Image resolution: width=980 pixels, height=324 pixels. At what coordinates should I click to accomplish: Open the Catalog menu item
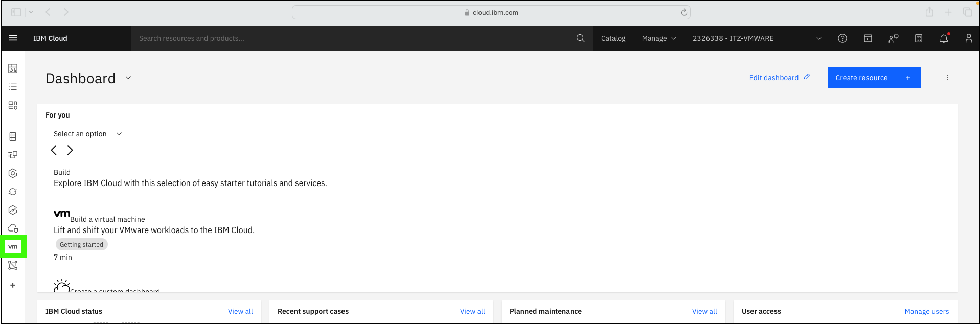click(x=613, y=38)
